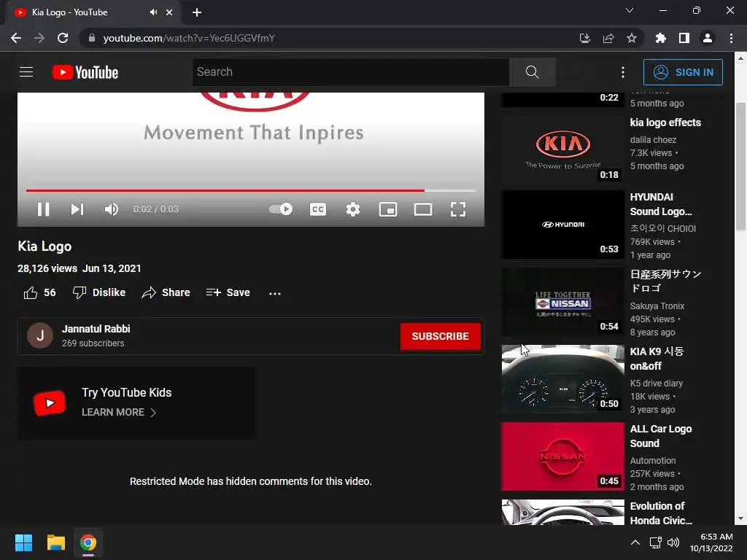Enable closed captions
This screenshot has height=560, width=747.
pyautogui.click(x=318, y=209)
